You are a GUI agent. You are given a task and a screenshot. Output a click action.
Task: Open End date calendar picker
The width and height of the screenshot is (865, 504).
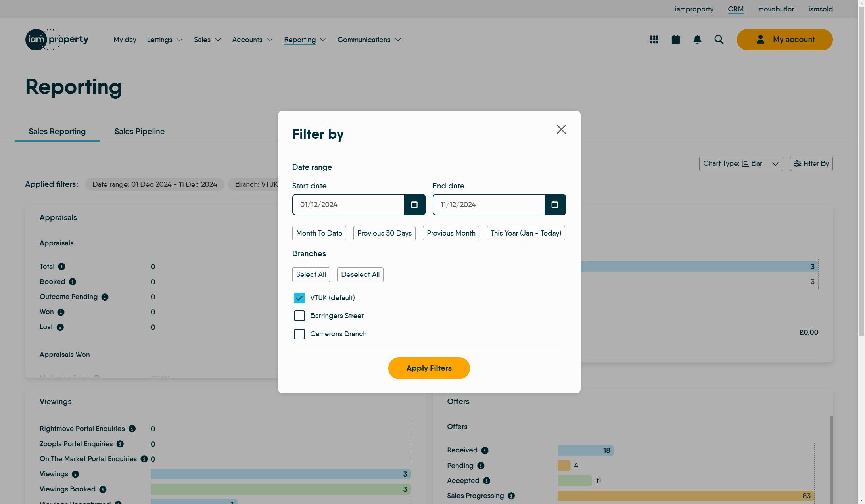coord(555,205)
